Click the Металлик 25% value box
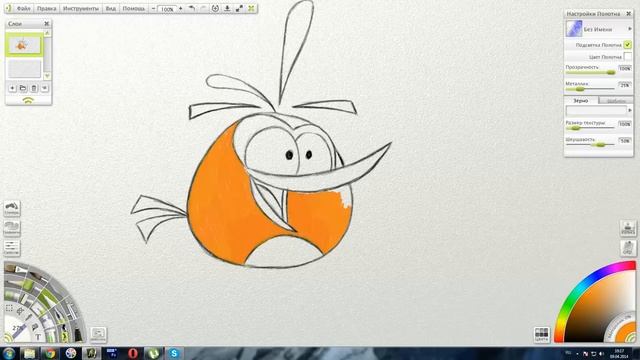 point(625,85)
